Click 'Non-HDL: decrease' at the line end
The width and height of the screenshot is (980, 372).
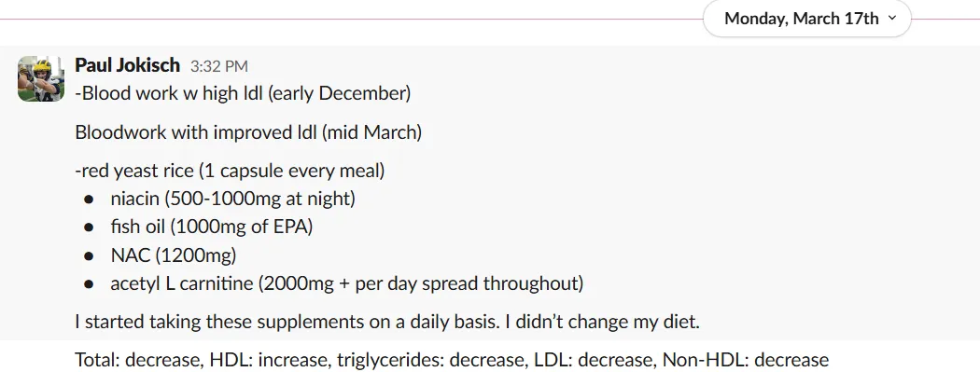point(746,360)
